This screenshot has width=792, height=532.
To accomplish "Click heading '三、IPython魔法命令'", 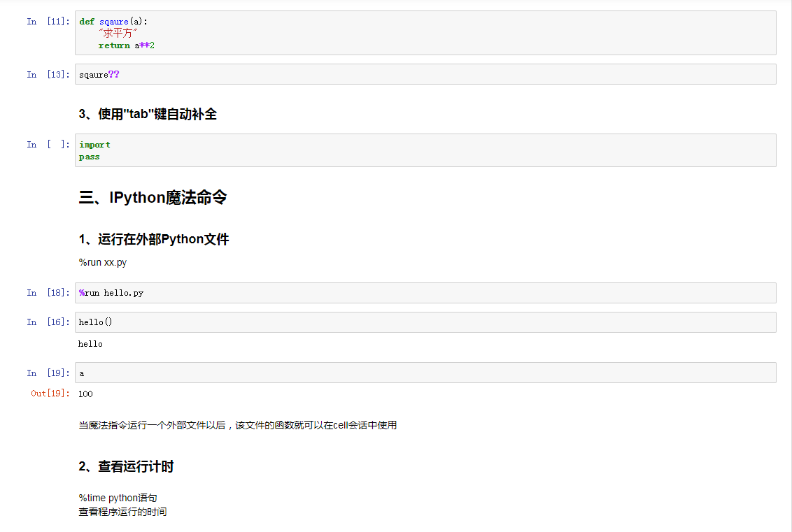I will pyautogui.click(x=153, y=197).
